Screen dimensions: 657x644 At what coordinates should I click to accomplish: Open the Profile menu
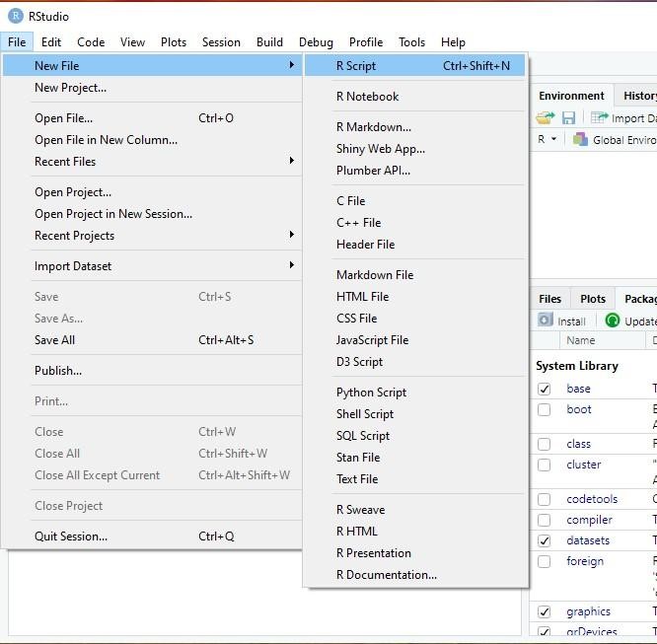click(366, 42)
